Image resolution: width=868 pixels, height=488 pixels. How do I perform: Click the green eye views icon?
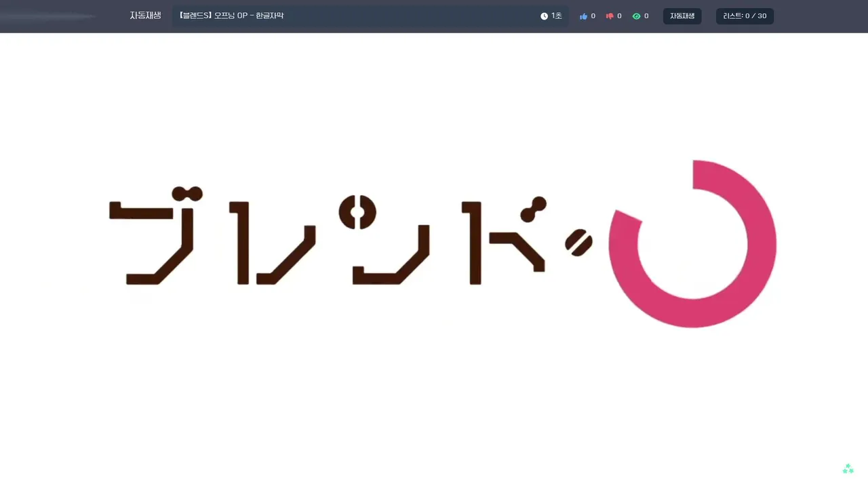pyautogui.click(x=636, y=16)
